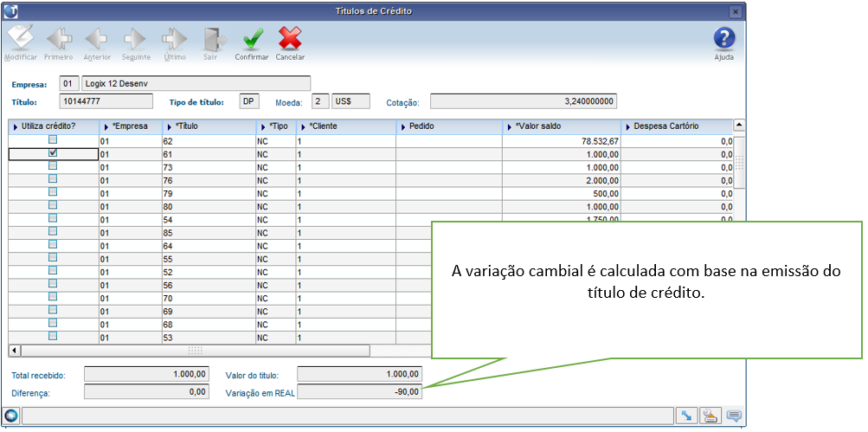
Task: Click the Tipo de título field DP
Action: [x=249, y=102]
